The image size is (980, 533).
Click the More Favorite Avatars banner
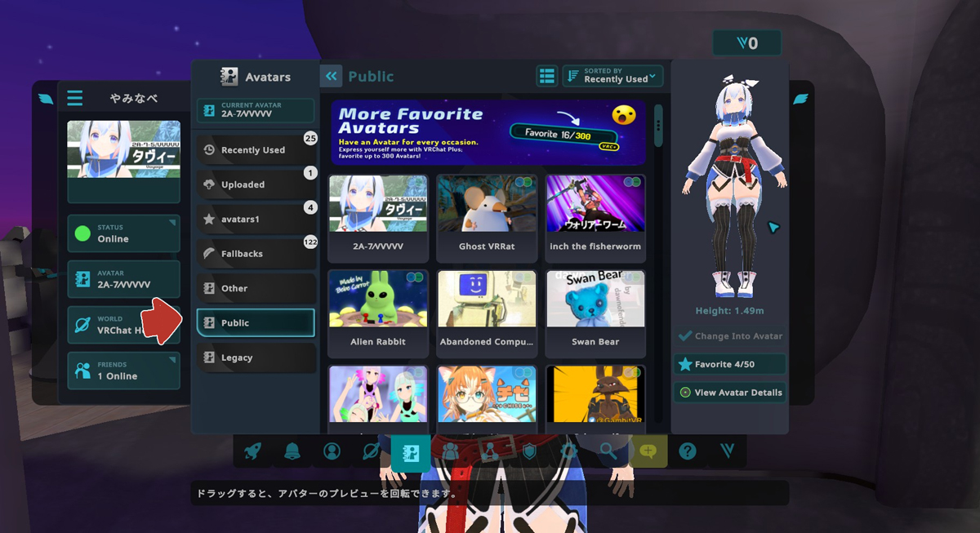(x=488, y=133)
